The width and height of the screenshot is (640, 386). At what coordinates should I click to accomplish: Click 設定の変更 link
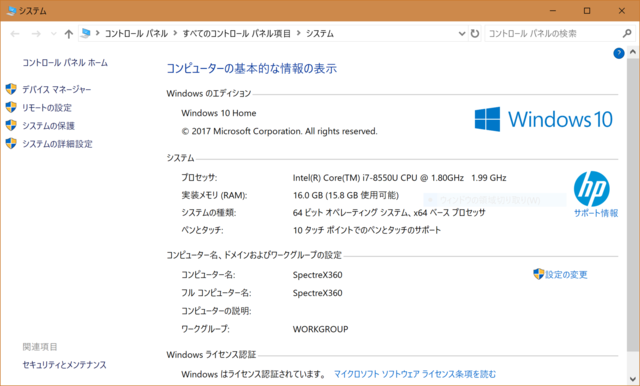tap(566, 275)
